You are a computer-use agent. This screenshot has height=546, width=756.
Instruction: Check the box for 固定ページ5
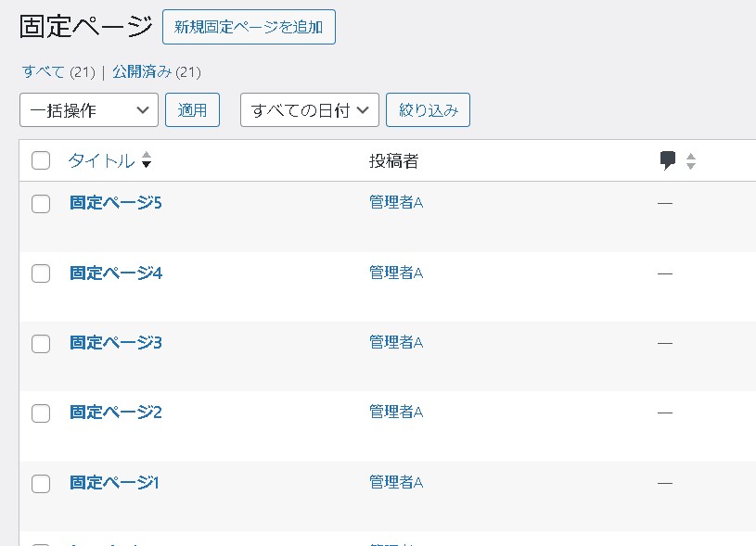41,204
